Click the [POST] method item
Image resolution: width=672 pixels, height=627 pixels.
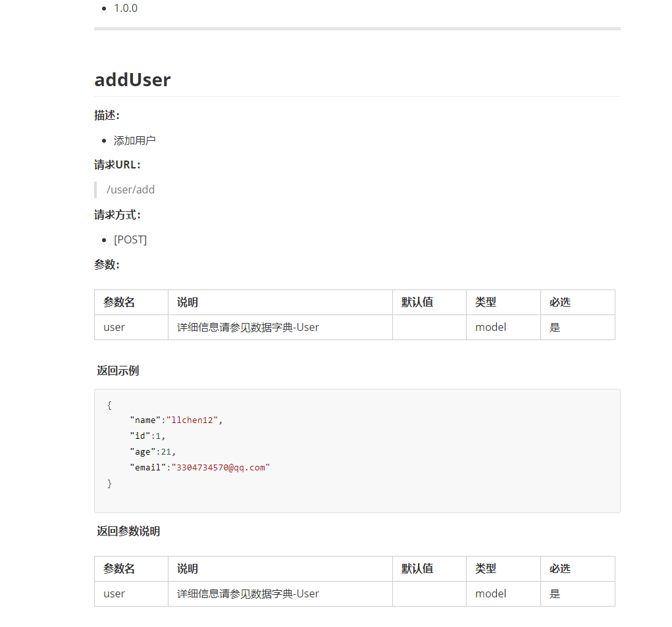coord(130,240)
